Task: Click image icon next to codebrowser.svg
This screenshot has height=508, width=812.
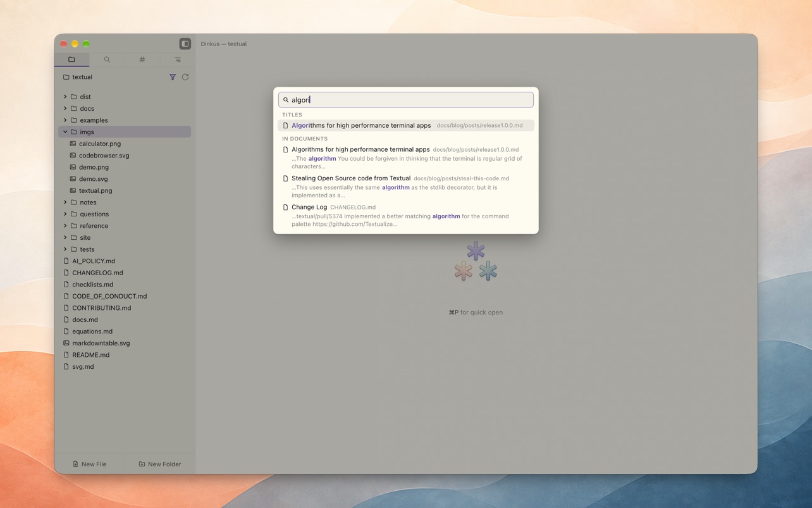Action: click(73, 155)
